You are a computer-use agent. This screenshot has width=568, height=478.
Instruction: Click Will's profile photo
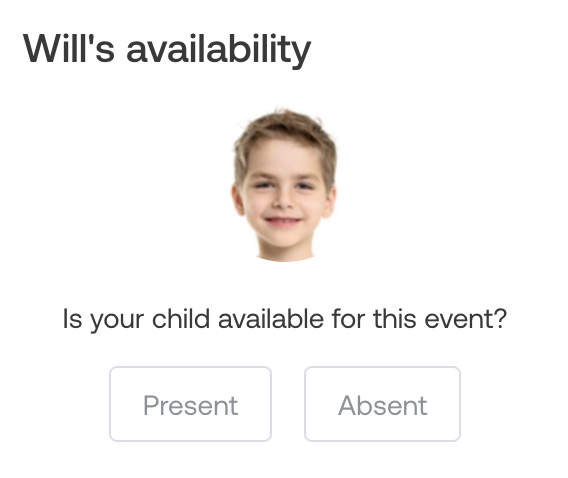[x=284, y=185]
